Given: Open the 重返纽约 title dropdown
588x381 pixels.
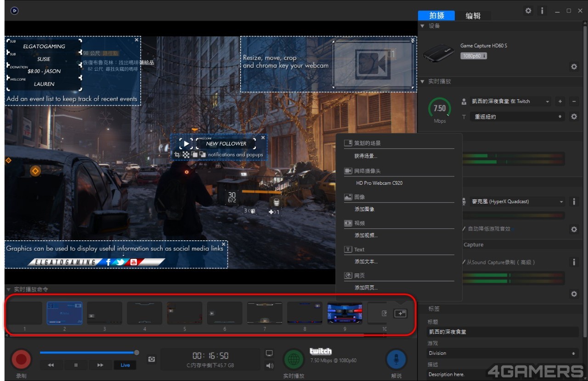Looking at the screenshot, I should (518, 117).
